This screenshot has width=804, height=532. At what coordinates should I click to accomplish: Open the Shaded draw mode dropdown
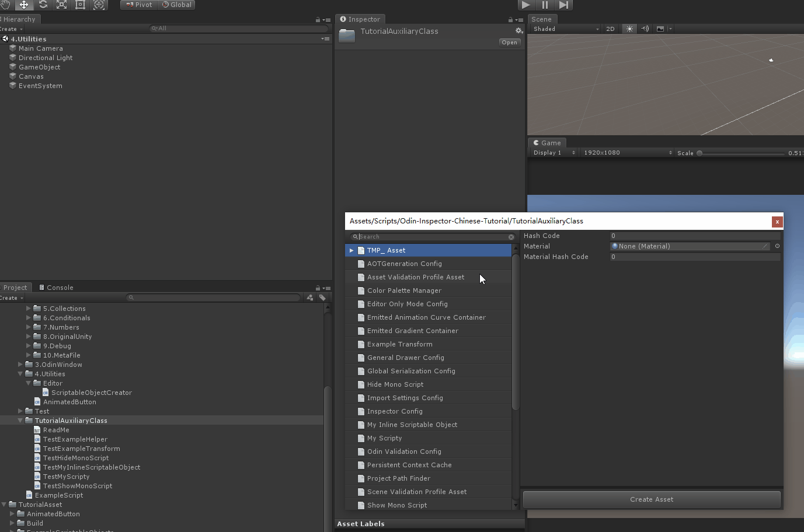(565, 29)
